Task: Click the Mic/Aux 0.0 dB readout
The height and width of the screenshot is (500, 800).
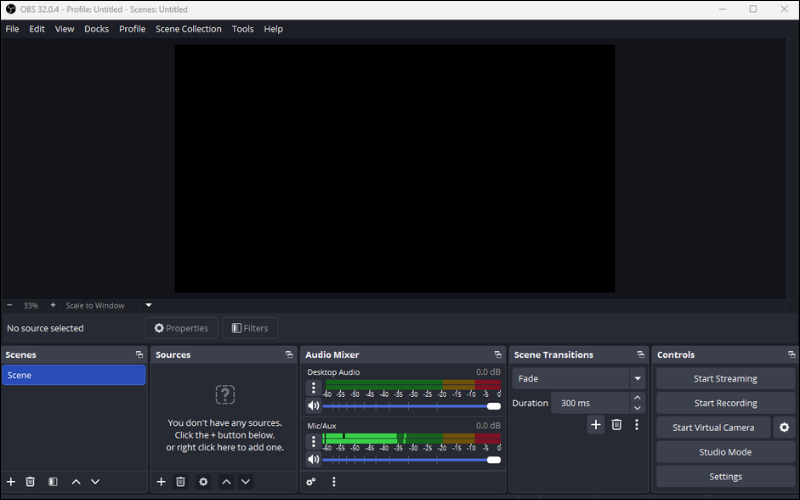Action: tap(488, 426)
